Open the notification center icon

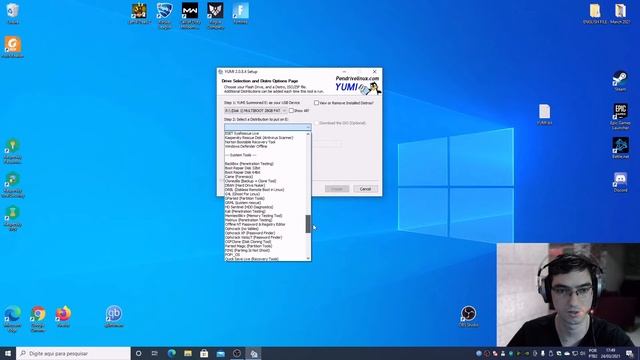[x=629, y=353]
